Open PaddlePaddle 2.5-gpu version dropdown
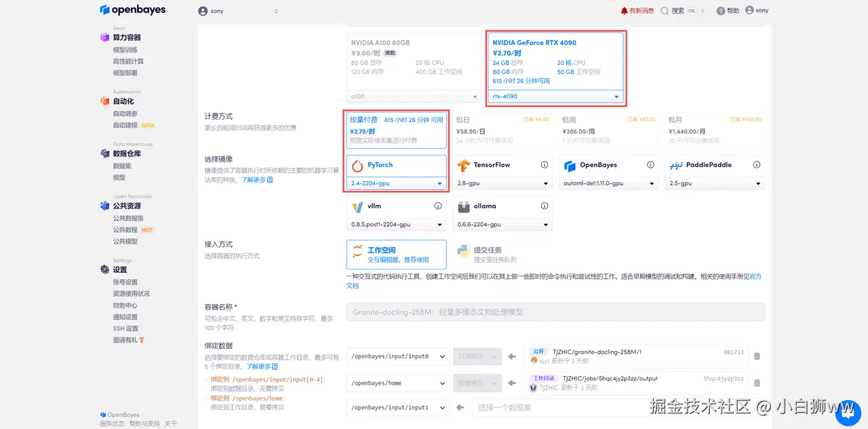868x429 pixels. pyautogui.click(x=715, y=183)
